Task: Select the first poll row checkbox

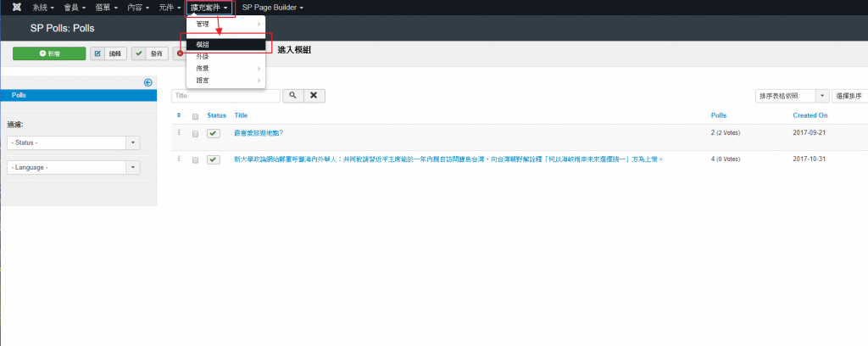Action: (196, 134)
